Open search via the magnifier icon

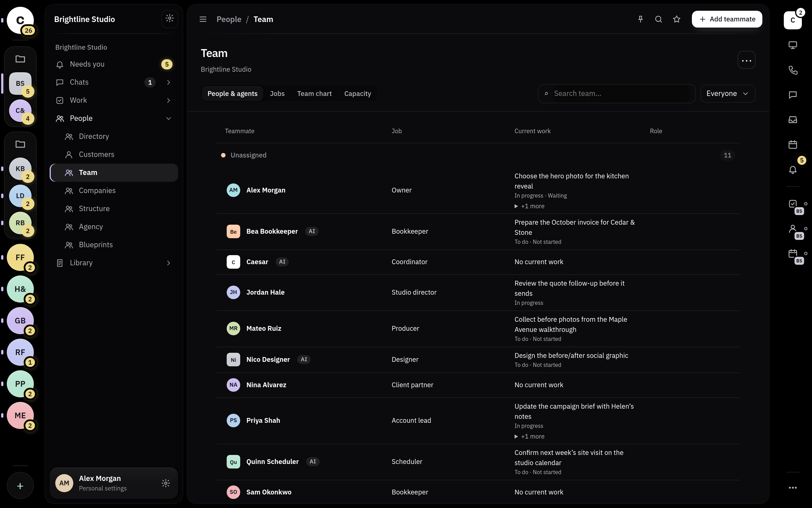[658, 19]
